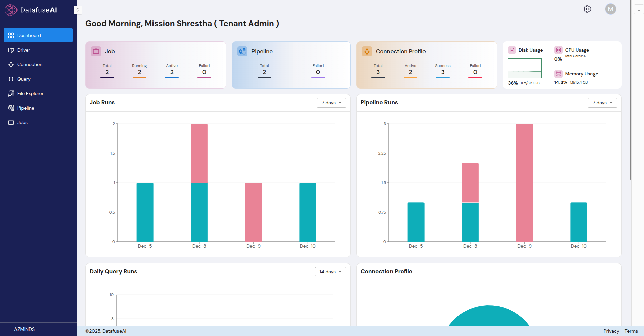Click the info button on the right edge
The image size is (644, 336).
click(639, 9)
